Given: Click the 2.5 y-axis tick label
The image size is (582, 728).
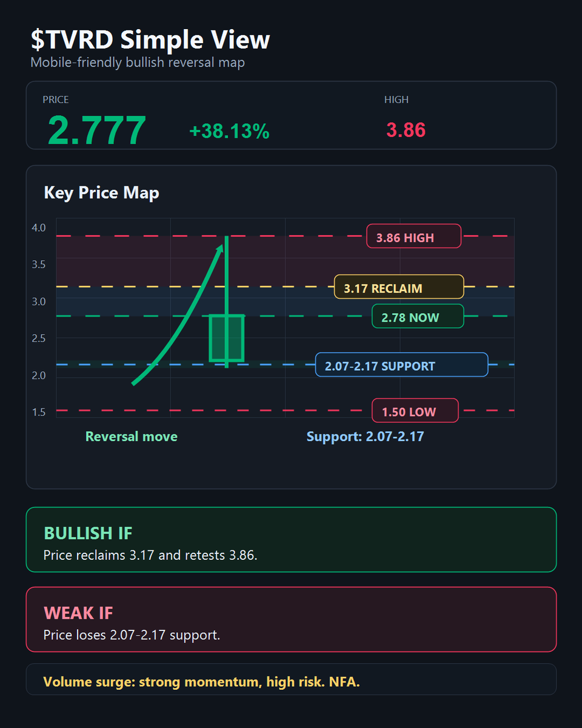Looking at the screenshot, I should 39,339.
